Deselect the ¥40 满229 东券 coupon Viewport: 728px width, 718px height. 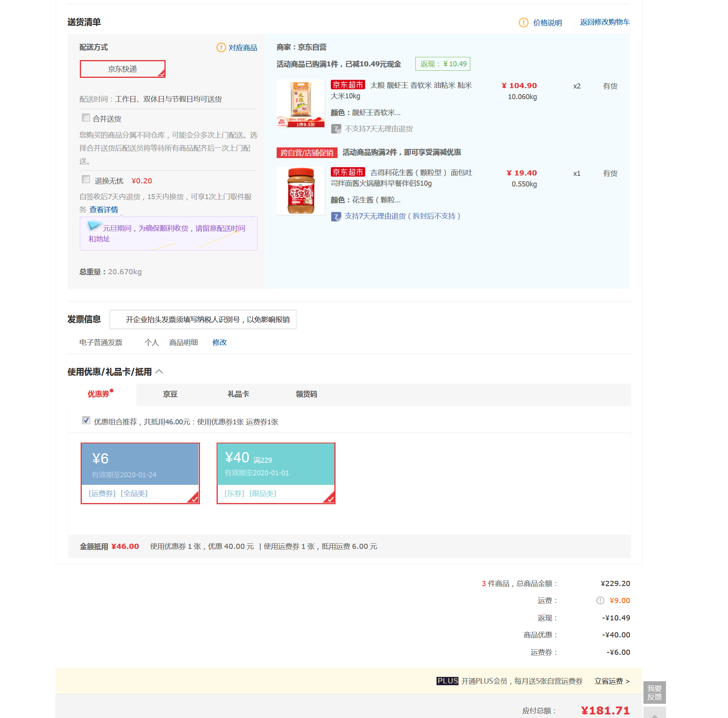(x=276, y=473)
